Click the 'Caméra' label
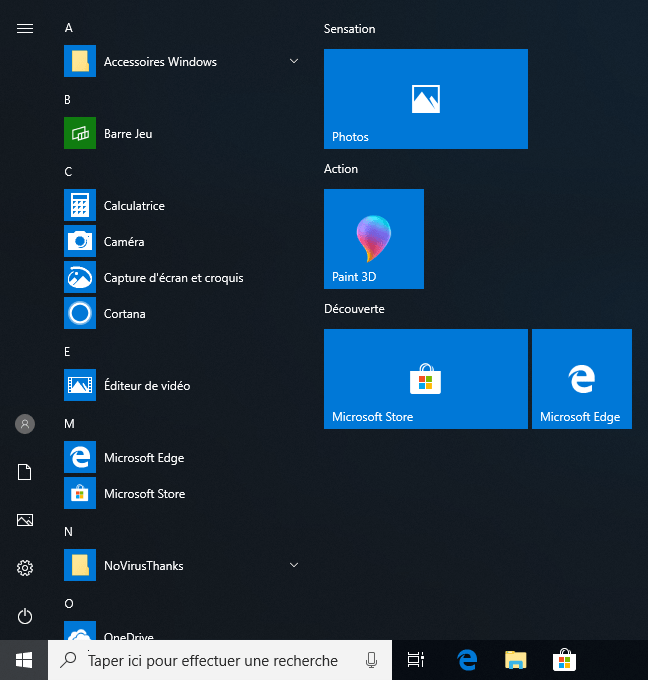 (124, 242)
